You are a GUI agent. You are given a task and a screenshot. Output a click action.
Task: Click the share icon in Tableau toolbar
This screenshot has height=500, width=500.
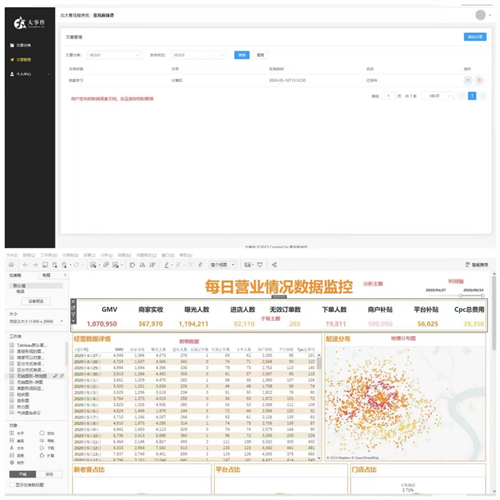[274, 265]
